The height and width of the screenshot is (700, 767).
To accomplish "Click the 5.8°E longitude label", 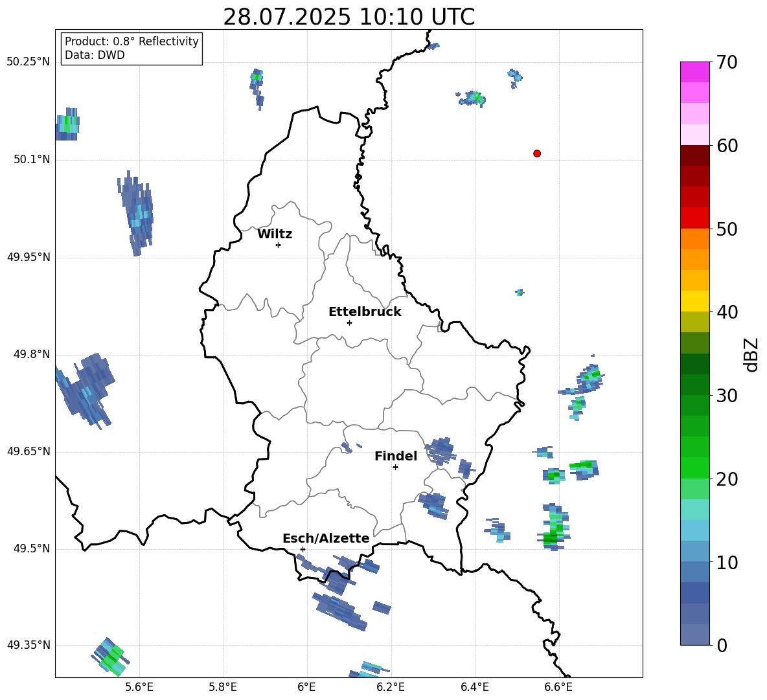I will tap(223, 688).
